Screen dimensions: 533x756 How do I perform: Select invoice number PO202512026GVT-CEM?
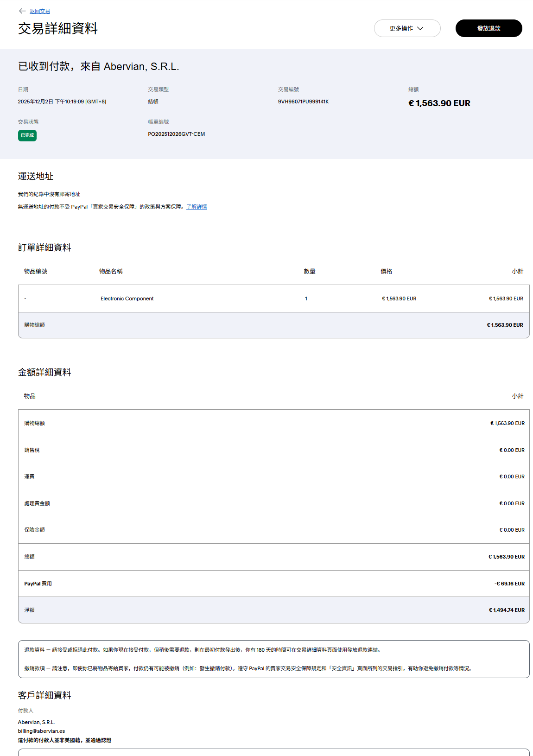coord(176,134)
